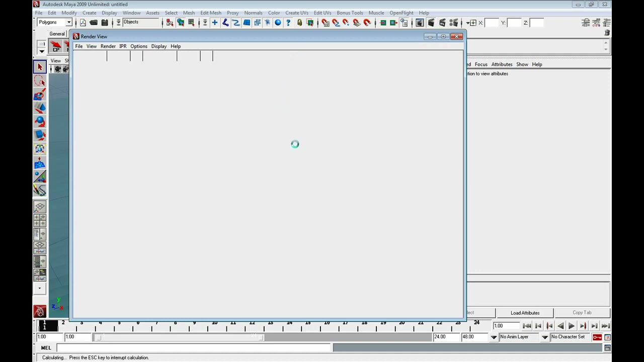This screenshot has height=362, width=644.
Task: Open the Script Editor icon at bottom right
Action: [x=607, y=348]
